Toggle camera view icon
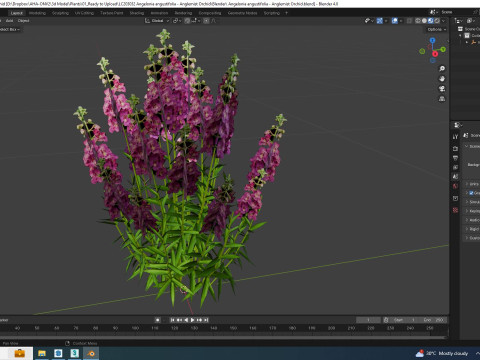Viewport: 480px width, 360px height. pos(442,89)
